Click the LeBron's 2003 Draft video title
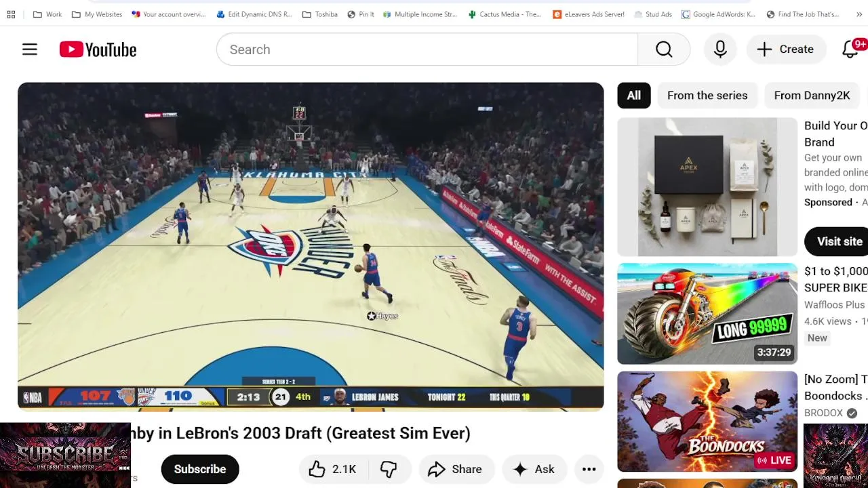Viewport: 868px width, 488px height. coord(300,433)
